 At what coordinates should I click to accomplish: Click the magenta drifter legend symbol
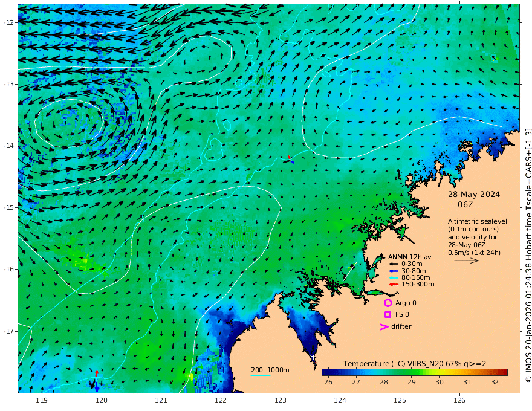click(384, 326)
